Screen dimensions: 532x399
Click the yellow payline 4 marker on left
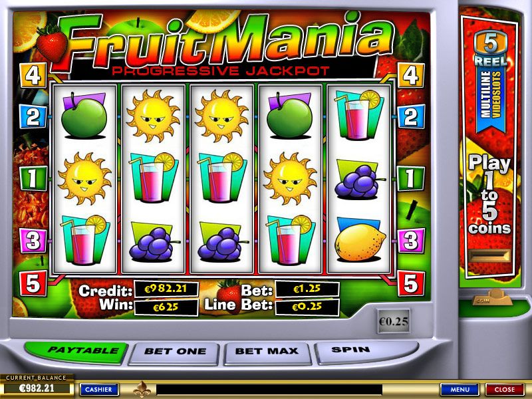tap(33, 75)
